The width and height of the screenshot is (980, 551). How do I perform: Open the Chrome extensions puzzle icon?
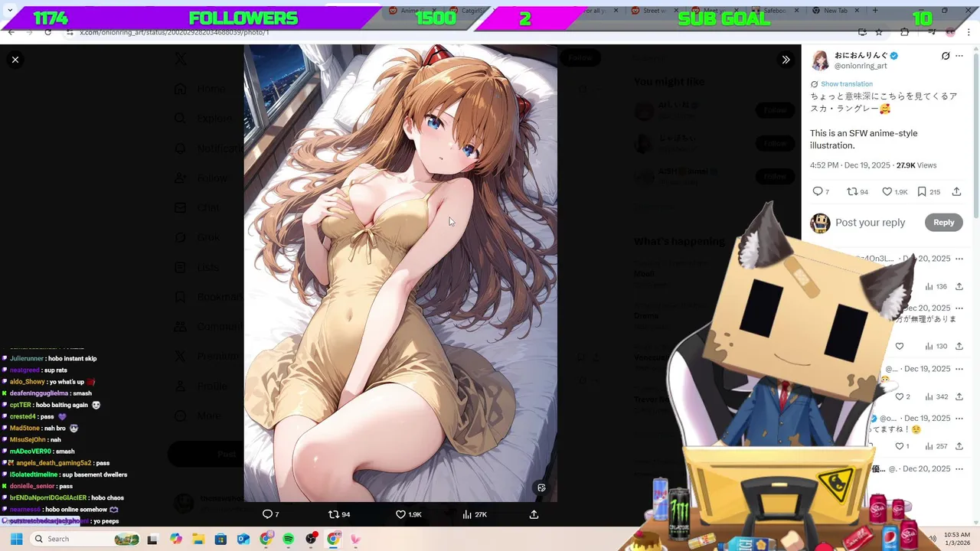click(x=905, y=32)
